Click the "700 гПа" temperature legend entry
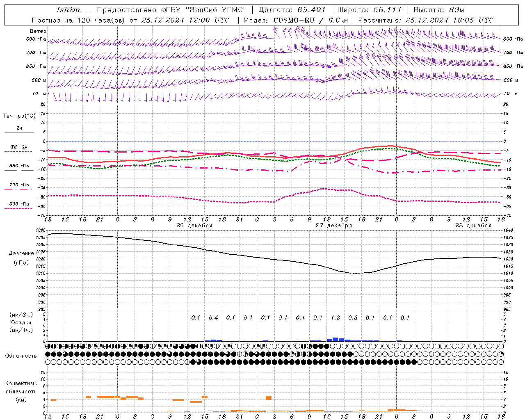Image resolution: width=525 pixels, height=420 pixels. 19,185
